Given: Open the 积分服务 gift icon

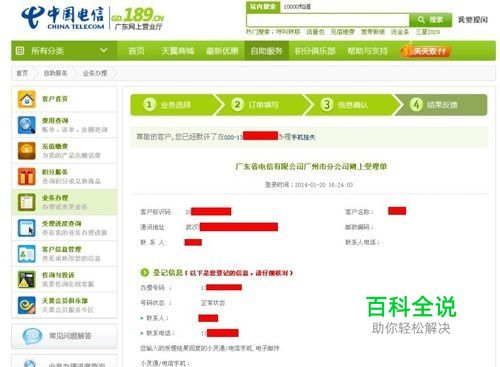Looking at the screenshot, I should point(27,176).
